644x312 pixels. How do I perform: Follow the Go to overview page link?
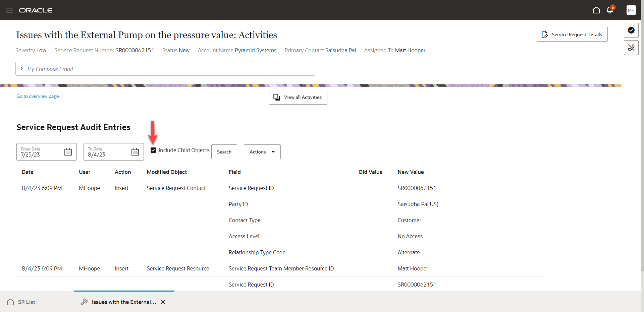click(38, 96)
